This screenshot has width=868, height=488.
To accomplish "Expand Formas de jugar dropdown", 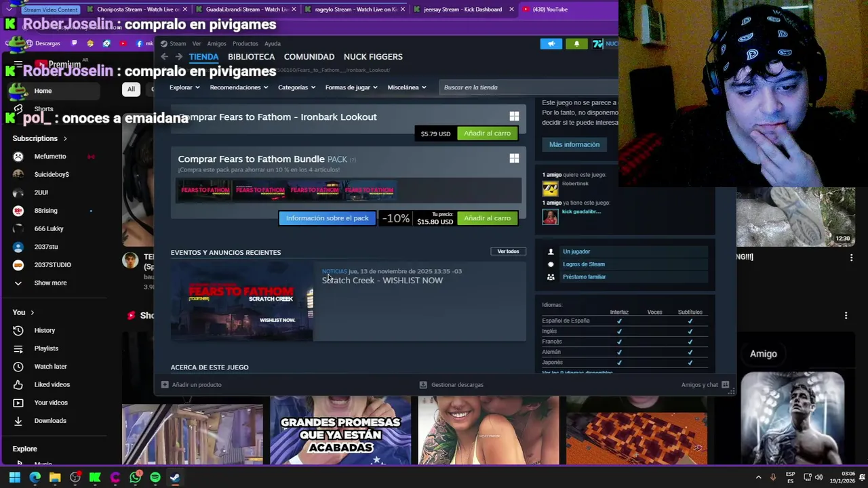I will point(351,87).
